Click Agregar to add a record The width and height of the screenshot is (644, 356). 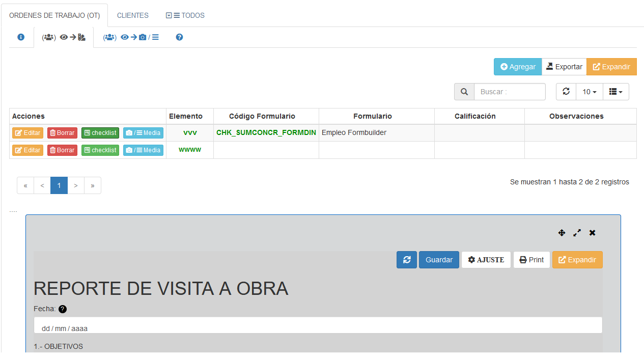pyautogui.click(x=517, y=67)
